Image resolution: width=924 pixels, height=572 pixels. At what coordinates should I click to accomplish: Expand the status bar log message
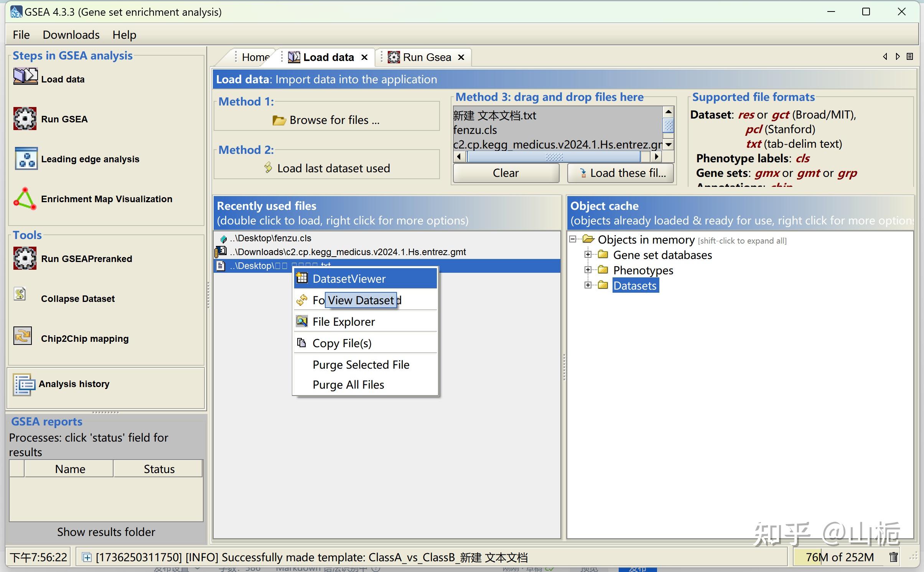pos(87,557)
